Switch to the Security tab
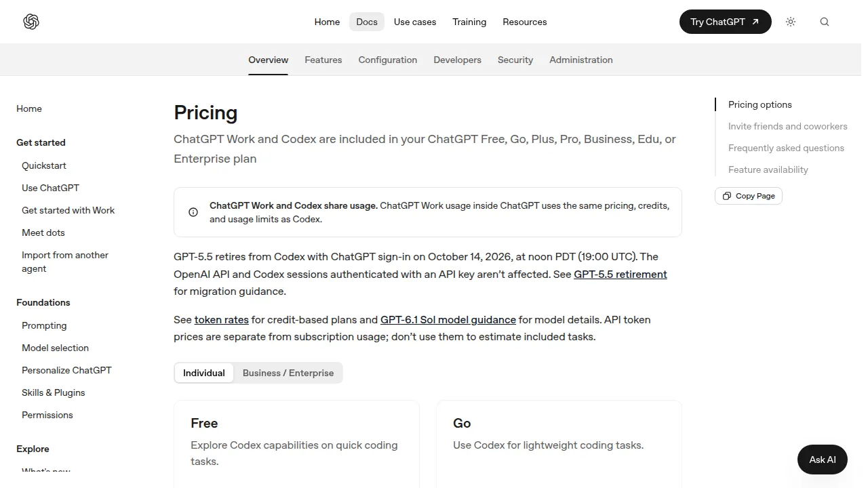The width and height of the screenshot is (868, 488). click(x=515, y=60)
